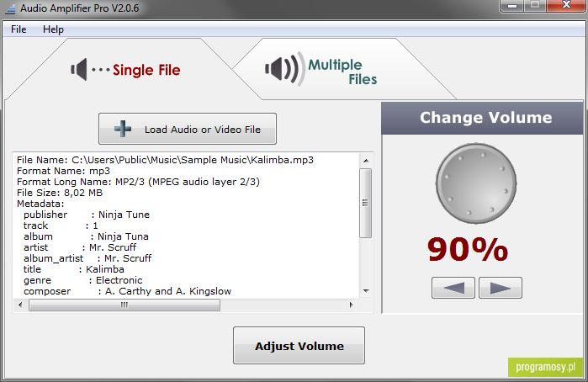The width and height of the screenshot is (588, 382).
Task: Click album_artist : Mr. Scruff line
Action: click(x=87, y=258)
